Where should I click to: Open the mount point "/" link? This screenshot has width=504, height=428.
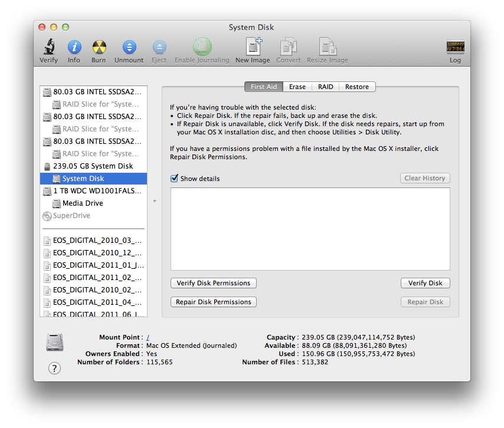coord(148,337)
